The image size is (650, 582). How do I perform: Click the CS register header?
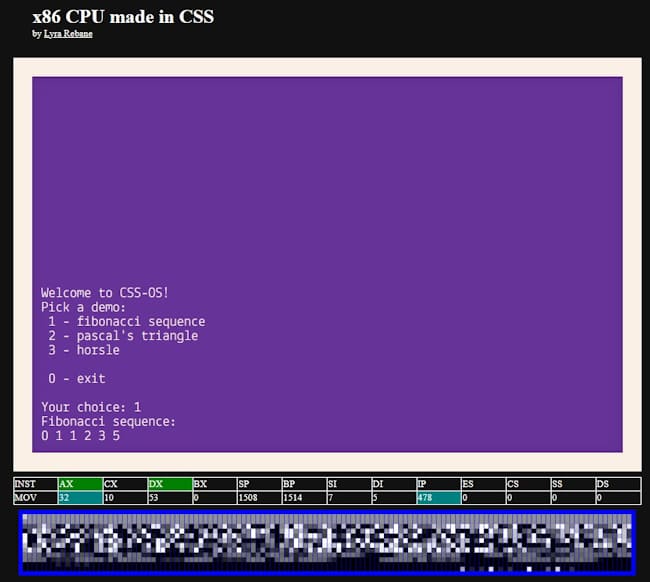(x=528, y=484)
